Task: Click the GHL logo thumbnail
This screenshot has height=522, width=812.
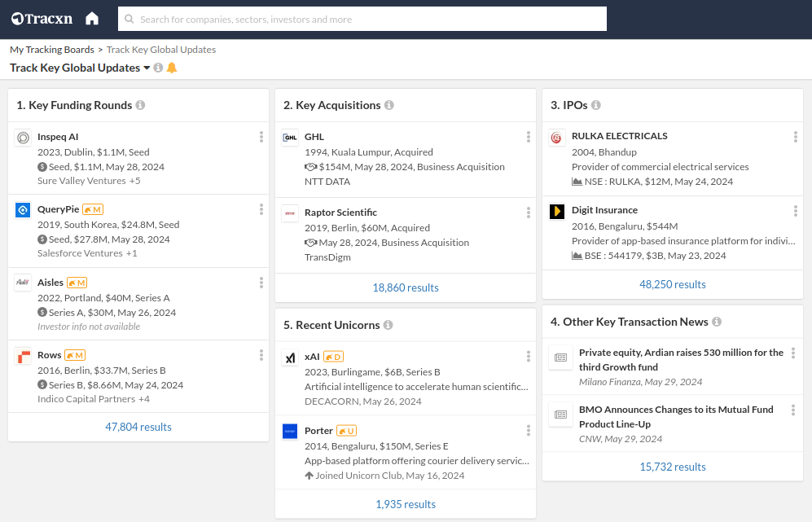Action: (x=290, y=138)
